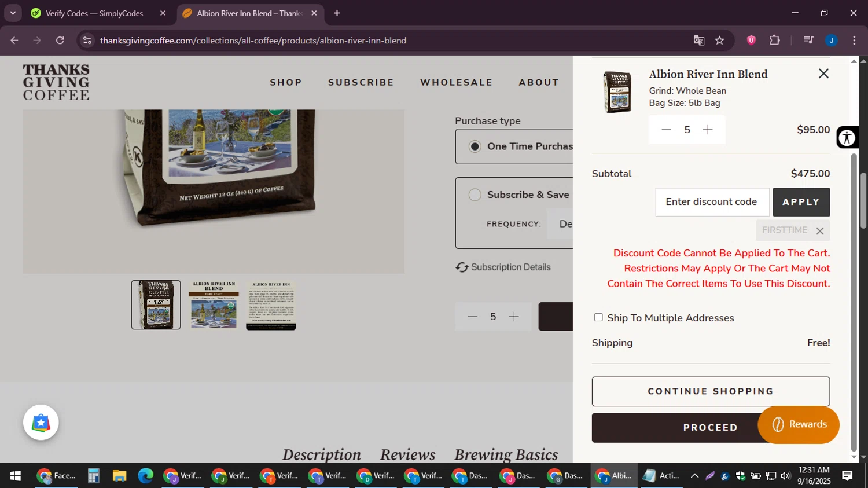Go back to previous page
Viewport: 868px width, 488px height.
coord(14,41)
